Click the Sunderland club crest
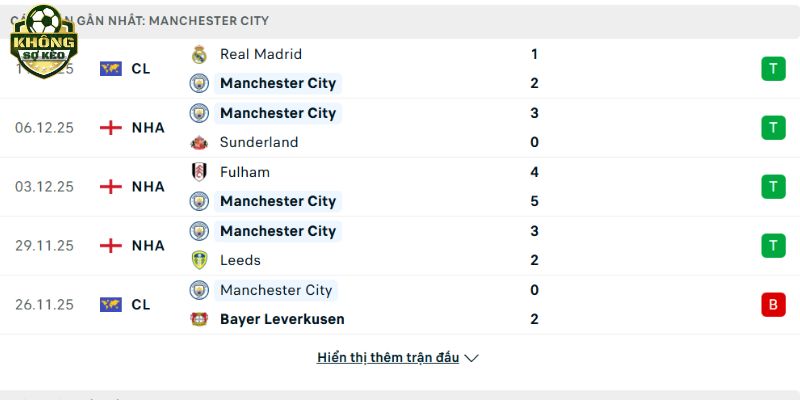The height and width of the screenshot is (400, 800). tap(199, 142)
